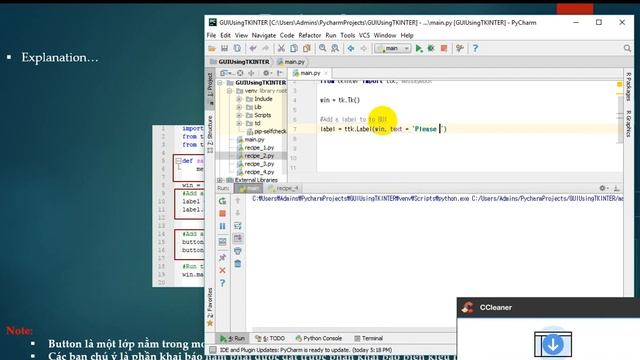Click the Copy icon in toolbar
This screenshot has width=640, height=360.
(x=294, y=49)
